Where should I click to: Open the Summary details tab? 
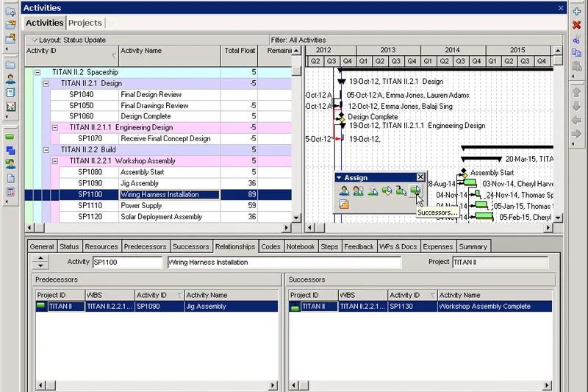(x=473, y=246)
